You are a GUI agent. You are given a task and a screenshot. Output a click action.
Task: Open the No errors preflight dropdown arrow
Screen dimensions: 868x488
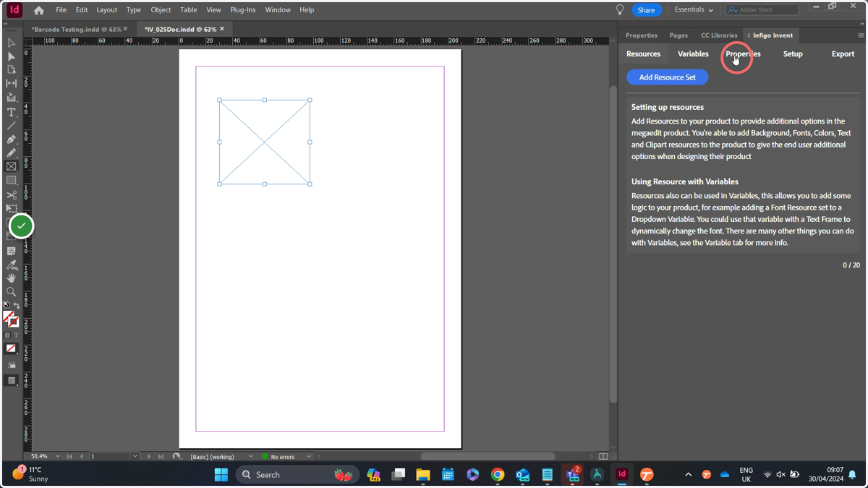point(309,457)
